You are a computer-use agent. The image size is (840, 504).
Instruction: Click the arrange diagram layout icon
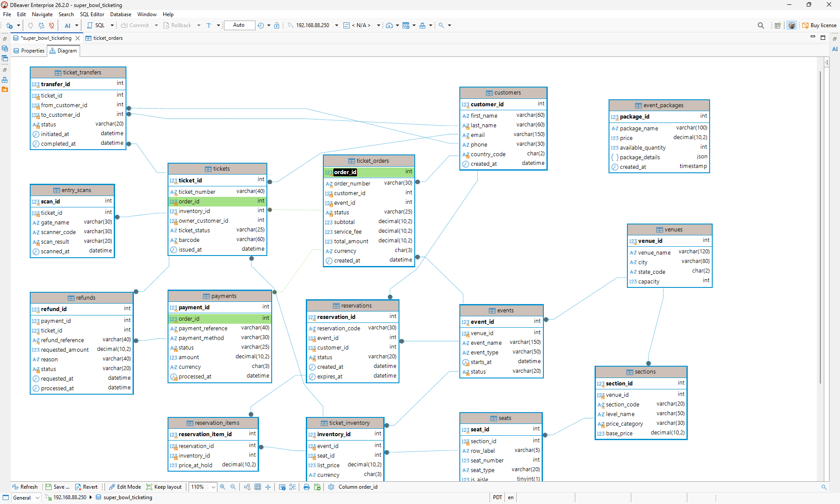(247, 487)
